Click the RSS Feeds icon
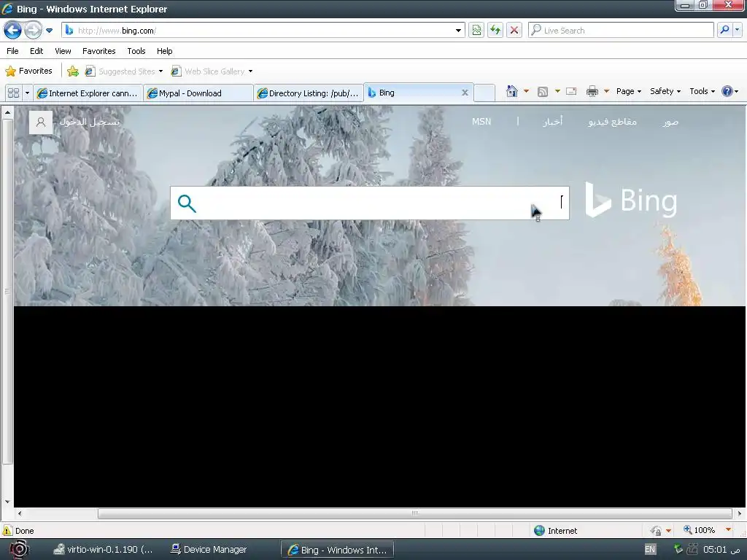Image resolution: width=747 pixels, height=560 pixels. (x=543, y=91)
